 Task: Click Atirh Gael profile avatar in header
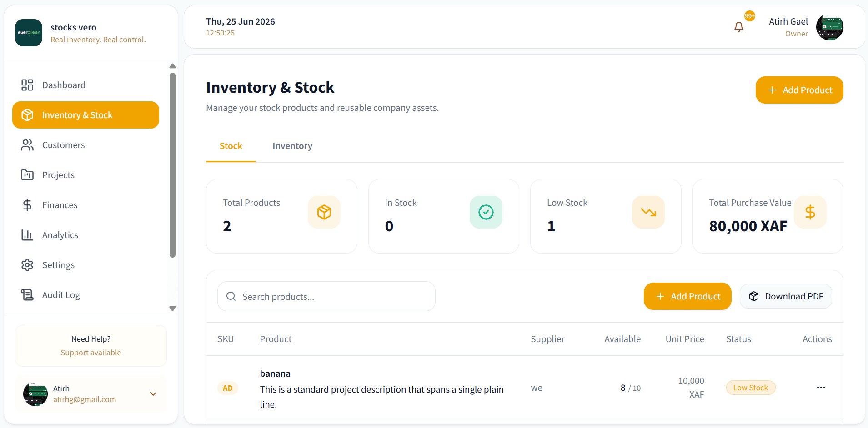click(830, 27)
